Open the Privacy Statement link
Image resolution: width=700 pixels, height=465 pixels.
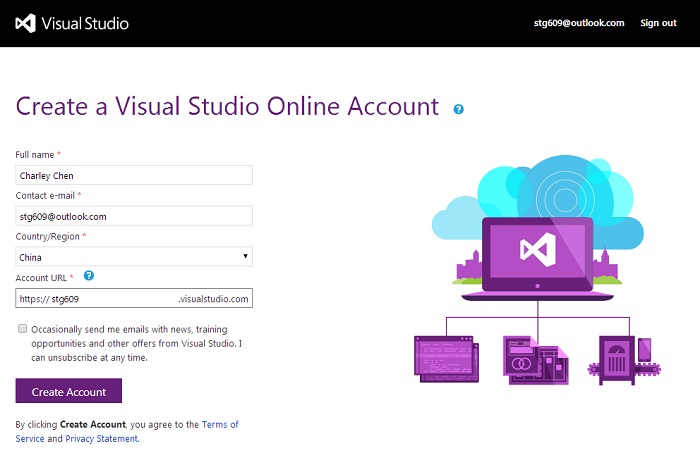point(102,439)
